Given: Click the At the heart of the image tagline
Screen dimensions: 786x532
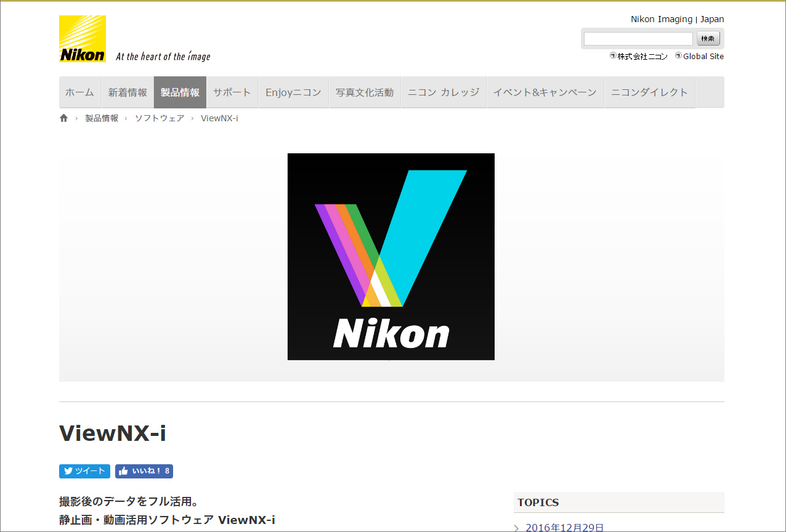Looking at the screenshot, I should point(163,56).
